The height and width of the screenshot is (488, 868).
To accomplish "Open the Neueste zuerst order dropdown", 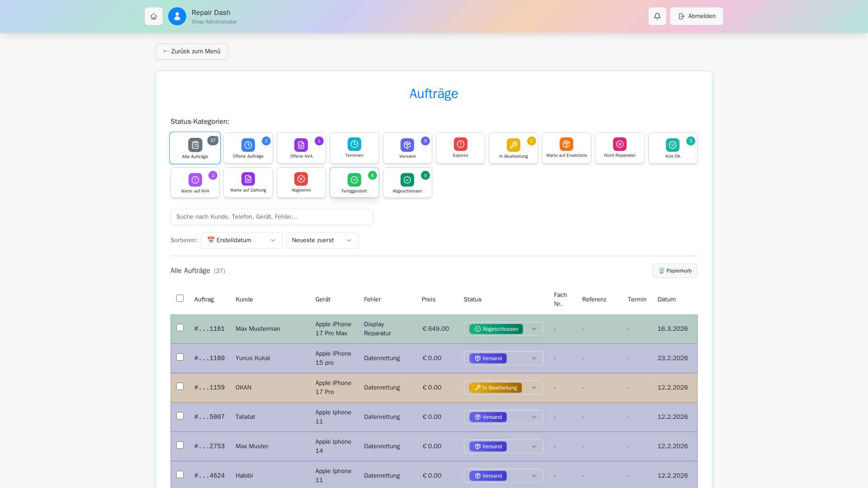I will [322, 240].
